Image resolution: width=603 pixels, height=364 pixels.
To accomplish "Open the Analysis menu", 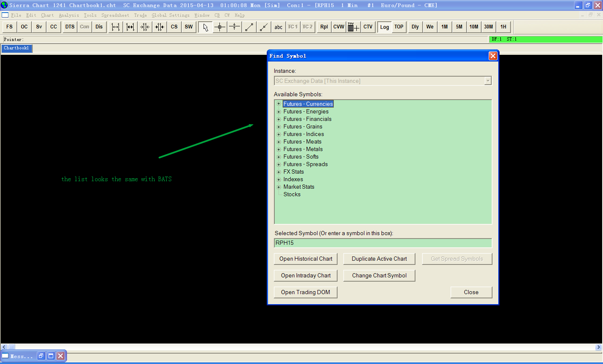I will pos(69,15).
